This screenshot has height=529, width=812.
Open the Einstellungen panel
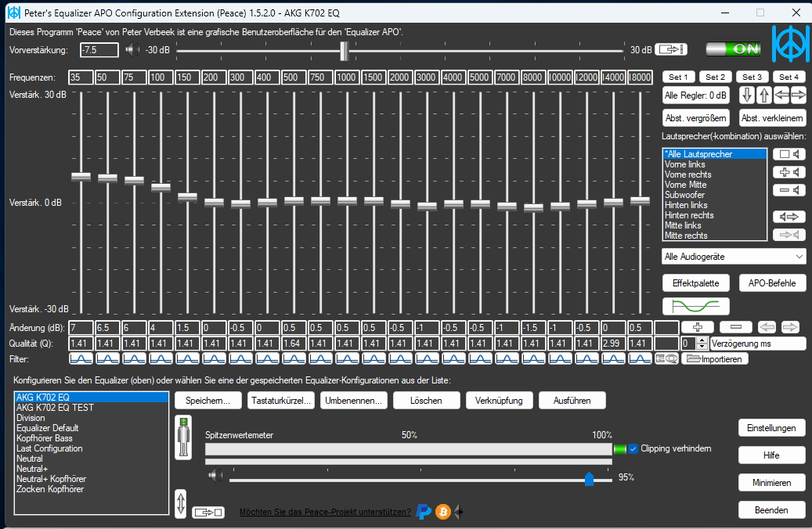click(771, 427)
